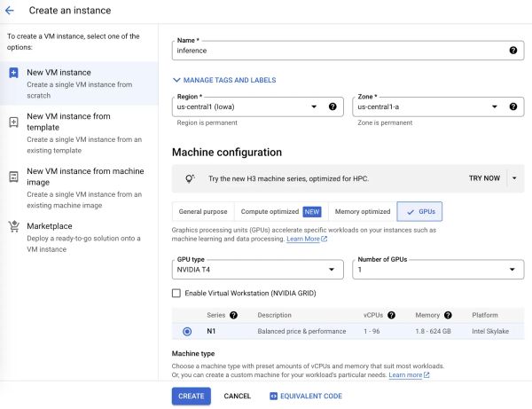Select the Marketplace cart icon
Image resolution: width=532 pixels, height=409 pixels.
14,226
